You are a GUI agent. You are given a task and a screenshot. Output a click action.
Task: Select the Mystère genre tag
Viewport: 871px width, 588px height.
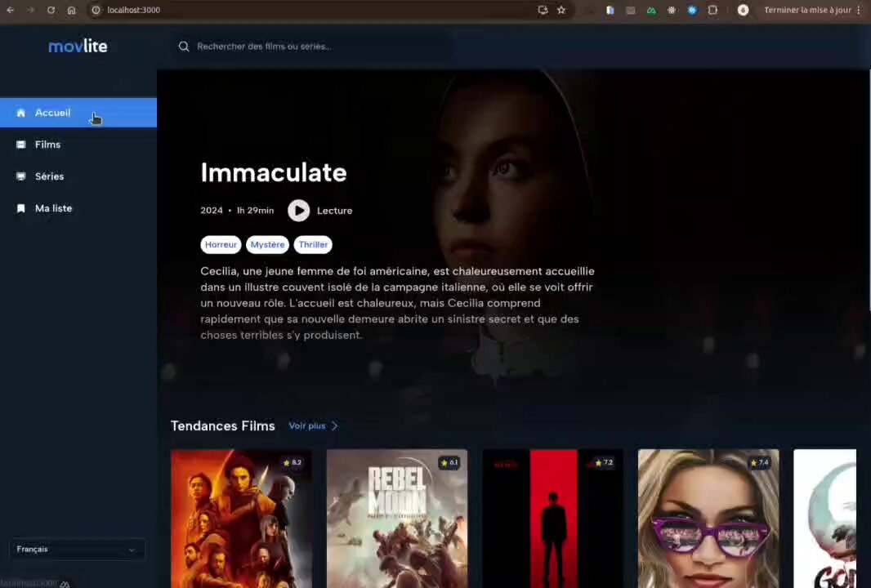[267, 245]
